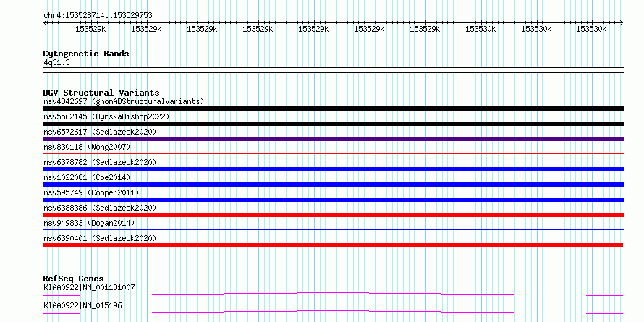Click the last 153530k ruler tick label

(x=591, y=29)
